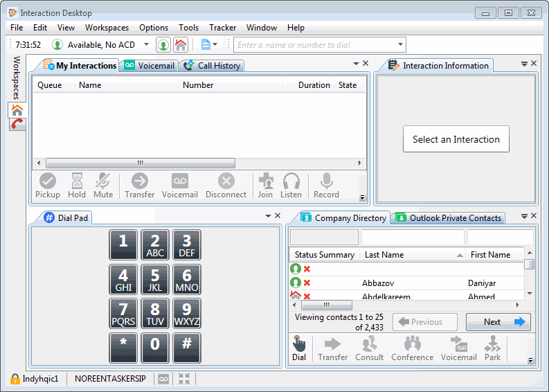Sort directory by Last Name column header

click(408, 255)
